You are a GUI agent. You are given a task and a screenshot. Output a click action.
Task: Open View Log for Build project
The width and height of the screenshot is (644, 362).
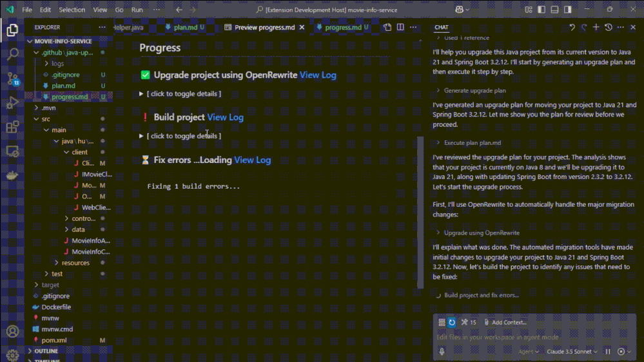tap(225, 117)
